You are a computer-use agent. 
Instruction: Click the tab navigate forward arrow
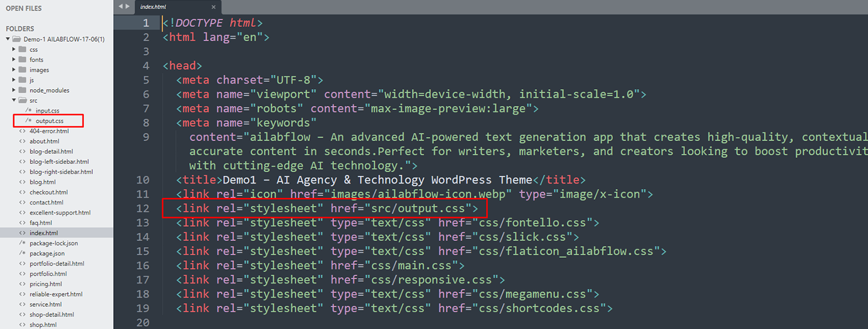point(127,6)
